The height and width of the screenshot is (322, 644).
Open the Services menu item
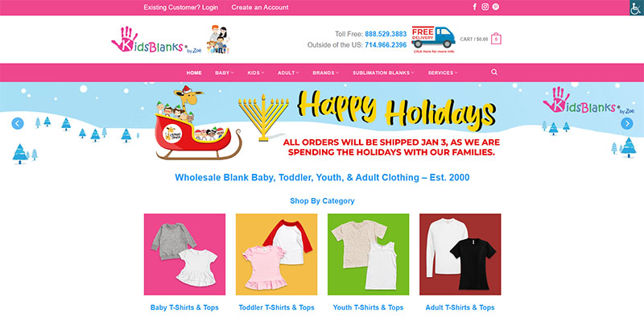coord(443,72)
